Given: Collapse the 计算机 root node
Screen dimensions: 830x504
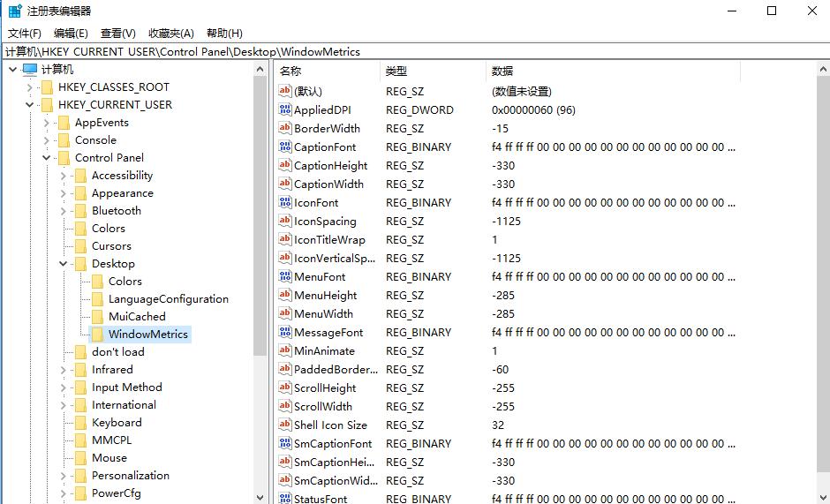Looking at the screenshot, I should pyautogui.click(x=13, y=70).
